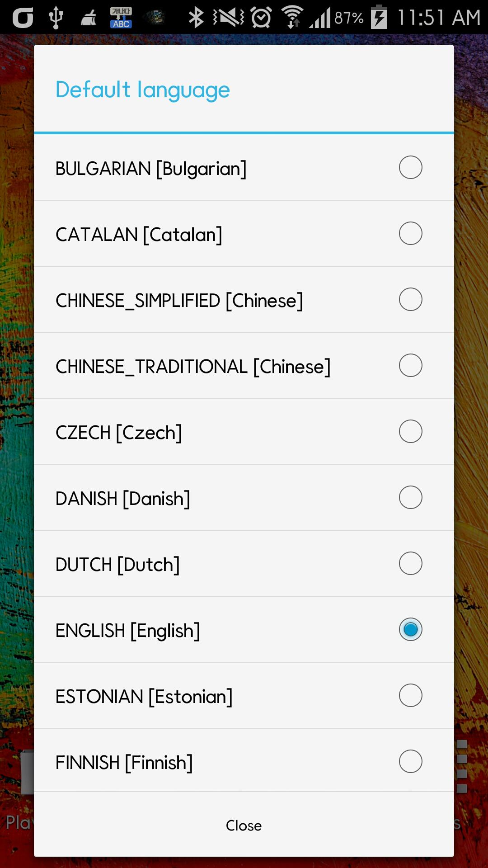Select the CHINESE_SIMPLIFIED radio button
Image resolution: width=488 pixels, height=868 pixels.
click(410, 299)
